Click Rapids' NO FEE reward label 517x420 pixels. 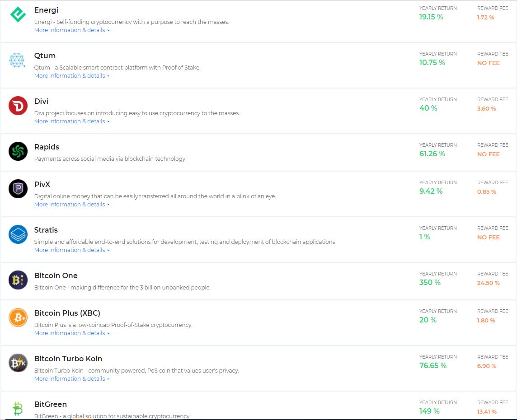pos(489,154)
